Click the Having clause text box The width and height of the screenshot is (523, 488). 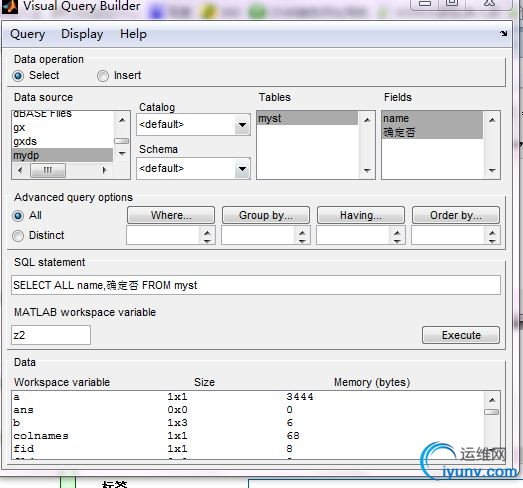pos(353,235)
